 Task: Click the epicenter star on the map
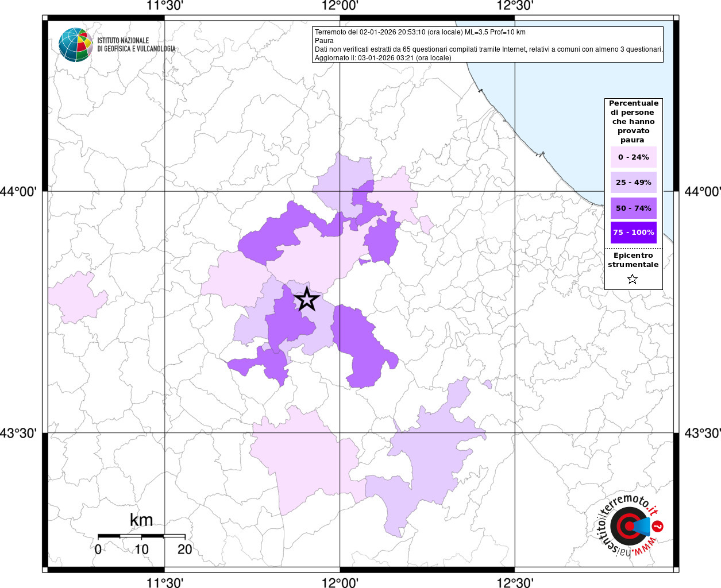(x=307, y=299)
